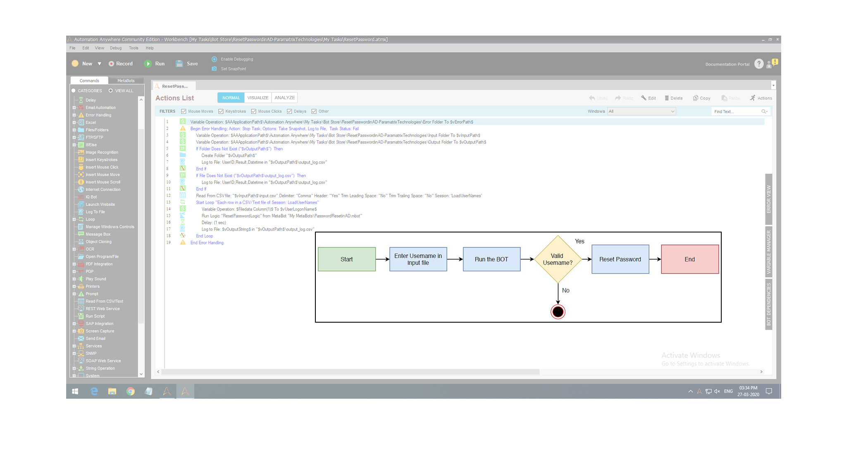868x455 pixels.
Task: Click the commands panel scroll down arrow
Action: 141,374
